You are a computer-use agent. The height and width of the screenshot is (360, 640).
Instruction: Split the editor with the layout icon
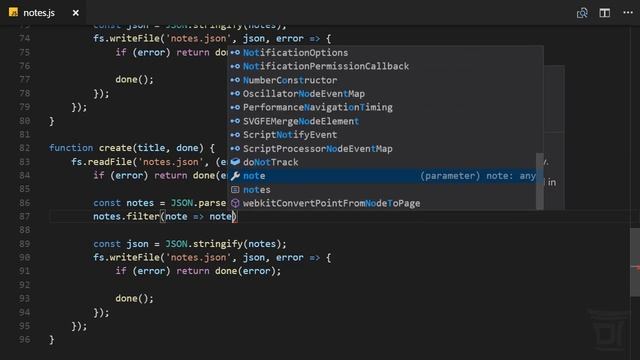(x=604, y=13)
